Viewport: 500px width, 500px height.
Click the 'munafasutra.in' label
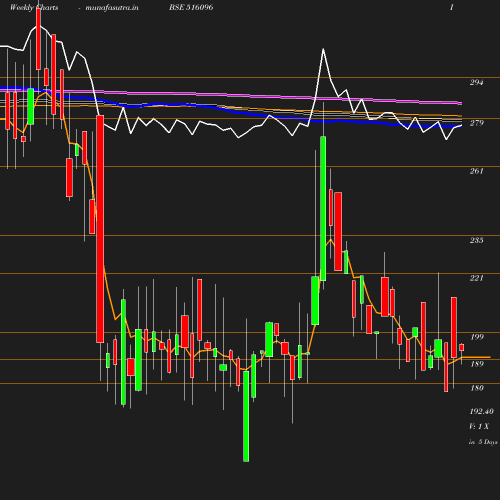tap(112, 7)
